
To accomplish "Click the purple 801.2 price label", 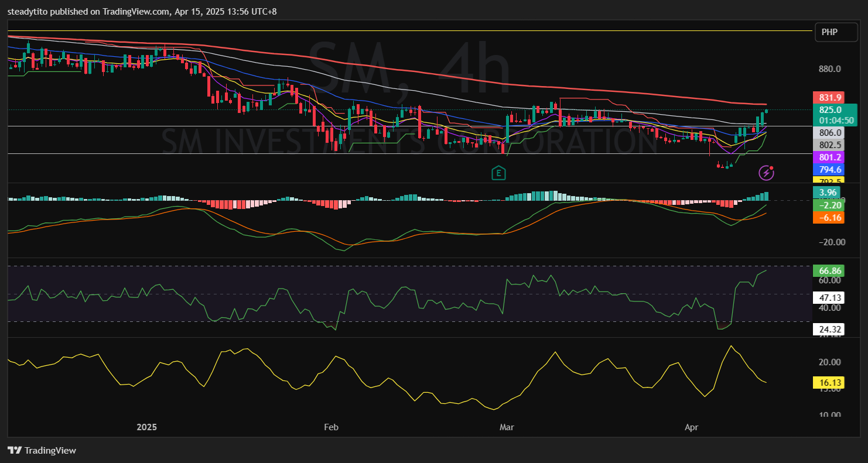I will pyautogui.click(x=830, y=157).
